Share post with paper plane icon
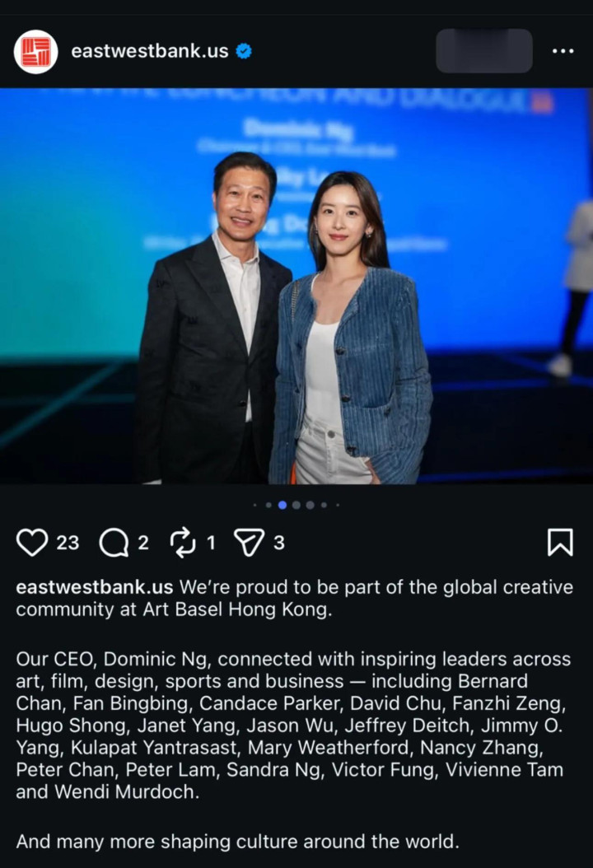 (249, 542)
